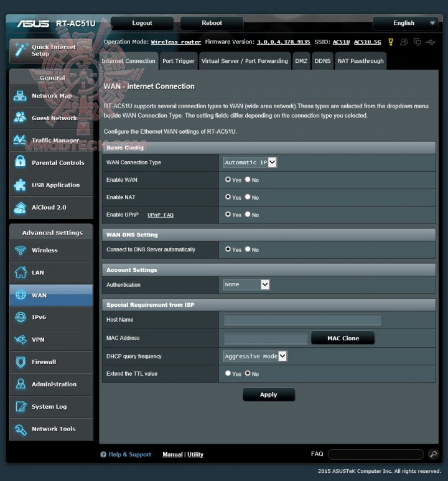Open Network Map from the sidebar icon

point(20,96)
